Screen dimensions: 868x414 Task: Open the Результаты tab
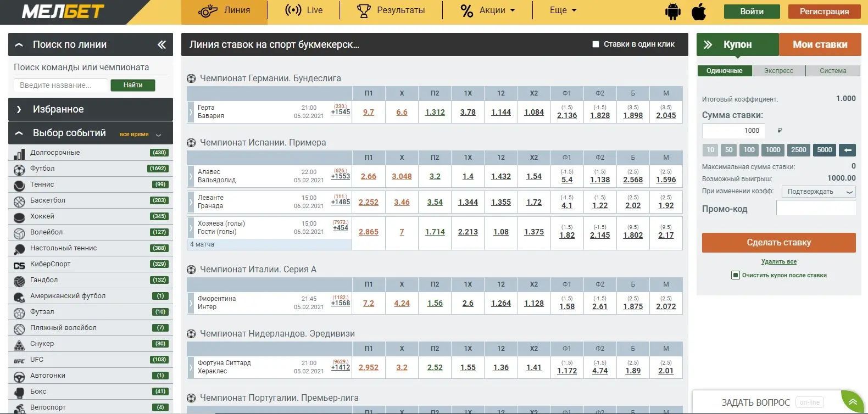(391, 10)
